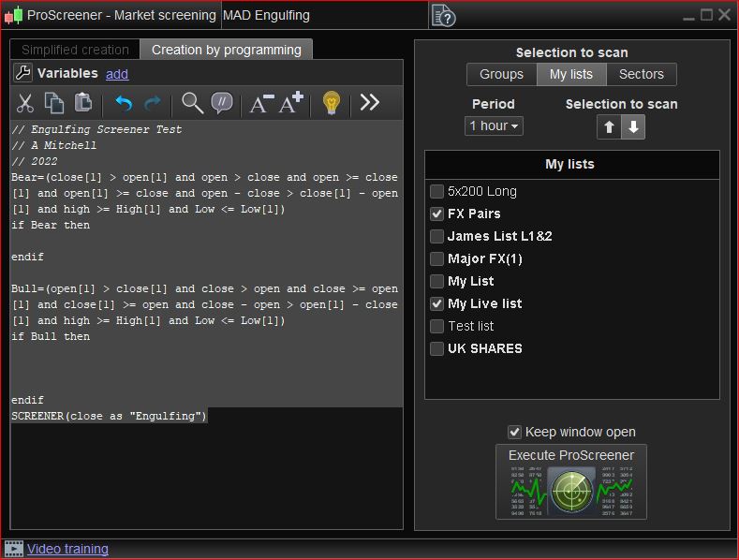Check the Major FX(1) list

tap(436, 258)
